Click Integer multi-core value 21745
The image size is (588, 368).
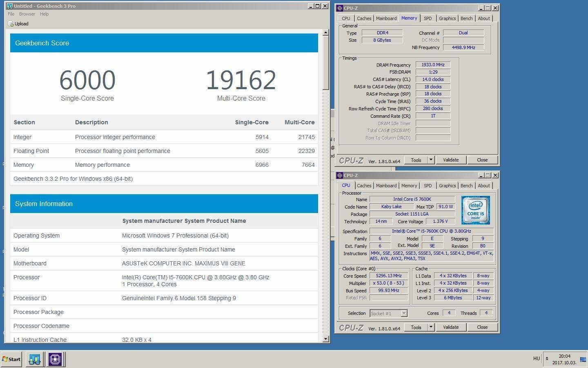pos(306,137)
